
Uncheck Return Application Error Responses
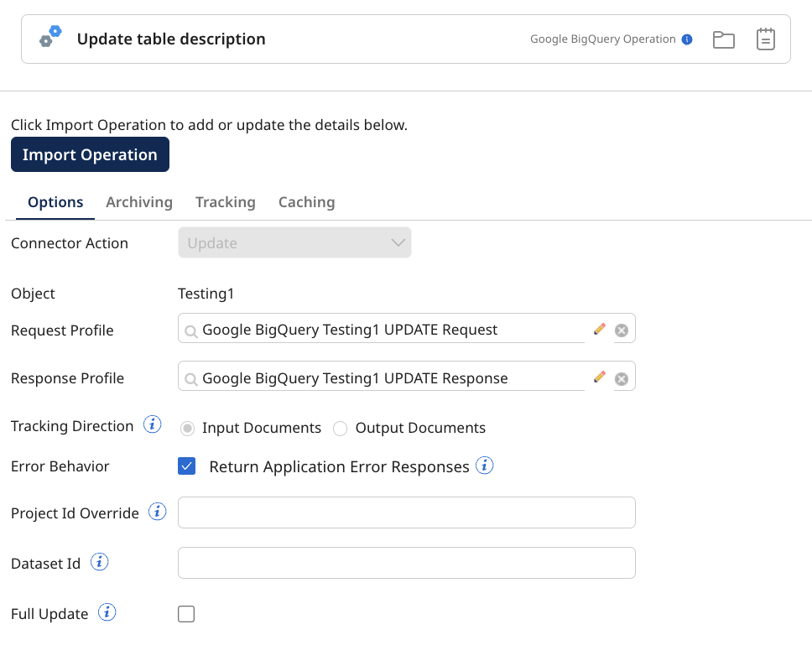pyautogui.click(x=186, y=465)
